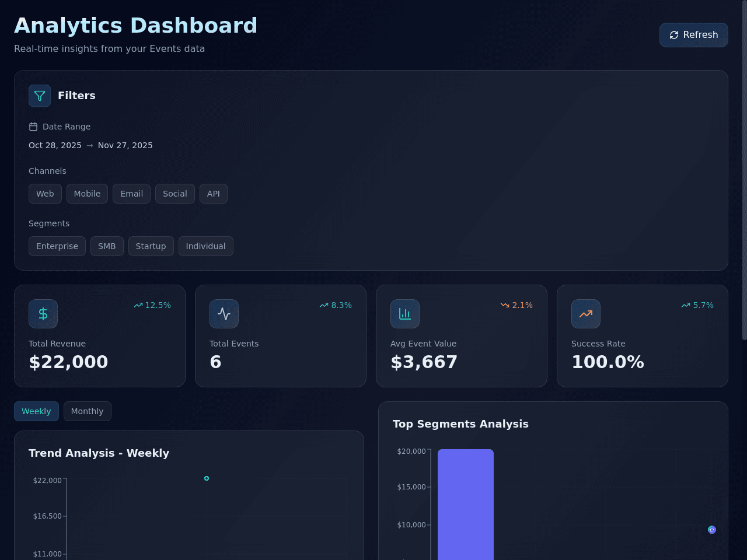Open the Nov 27, 2025 end date

(125, 145)
